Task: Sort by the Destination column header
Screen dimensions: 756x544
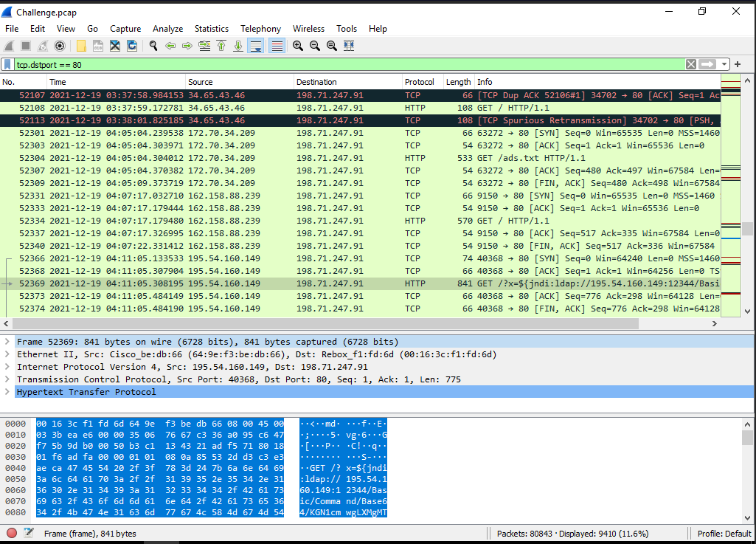Action: [348, 82]
